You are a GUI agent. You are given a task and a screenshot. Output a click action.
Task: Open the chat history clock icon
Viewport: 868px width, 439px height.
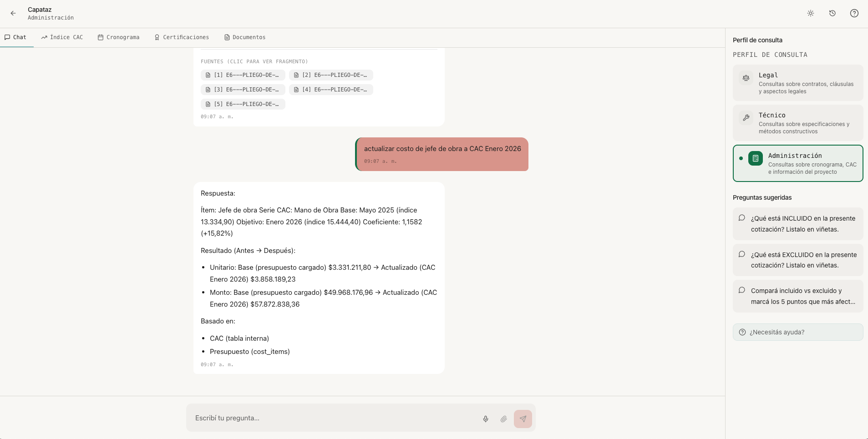coord(832,13)
